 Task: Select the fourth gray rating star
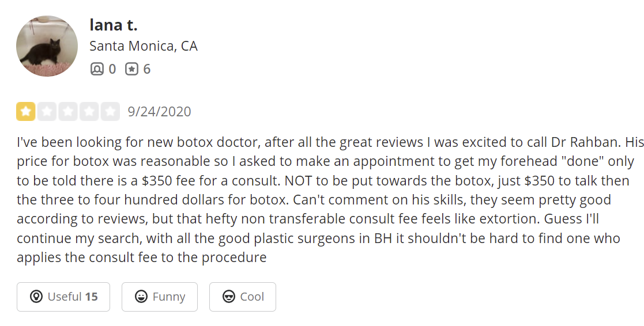click(89, 111)
